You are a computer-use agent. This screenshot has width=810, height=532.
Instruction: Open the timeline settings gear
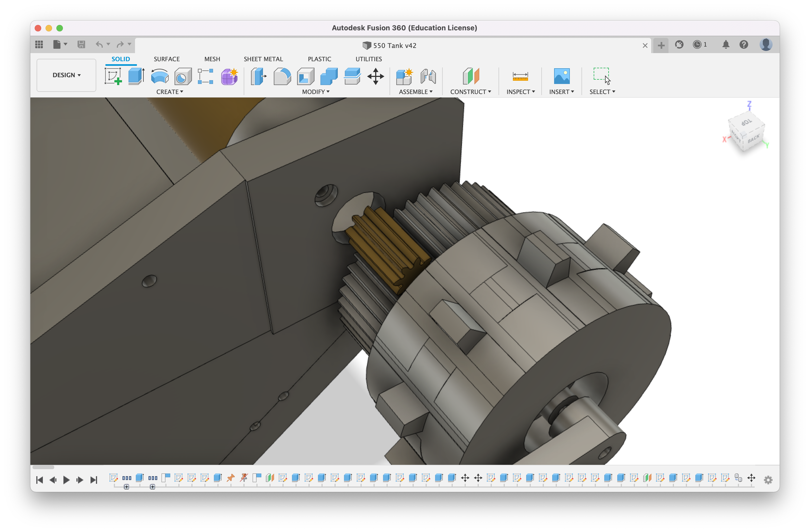[768, 480]
